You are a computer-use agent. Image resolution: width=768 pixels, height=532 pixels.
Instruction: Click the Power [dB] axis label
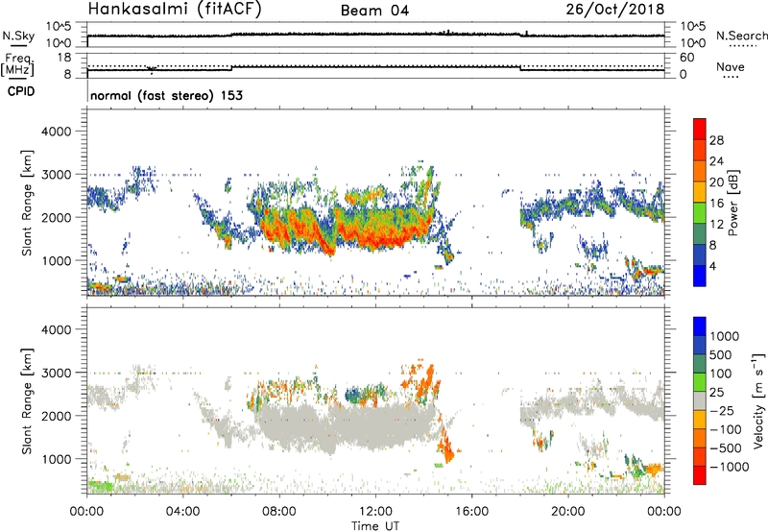click(x=733, y=203)
